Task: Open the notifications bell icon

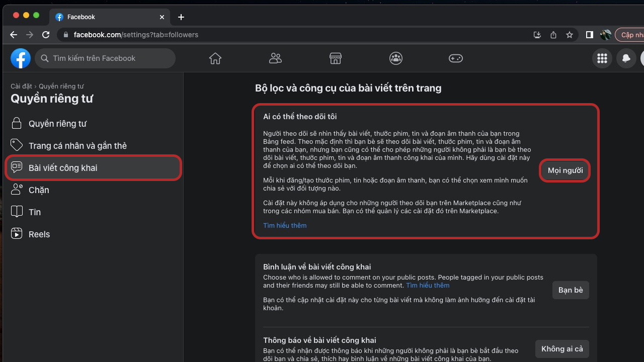Action: click(x=626, y=58)
